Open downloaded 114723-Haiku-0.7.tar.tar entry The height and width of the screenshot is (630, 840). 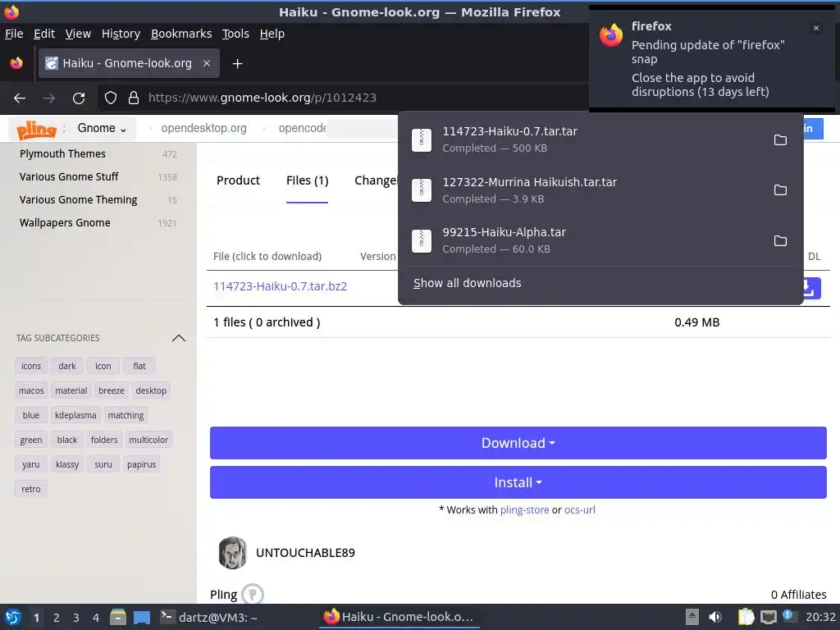point(584,139)
